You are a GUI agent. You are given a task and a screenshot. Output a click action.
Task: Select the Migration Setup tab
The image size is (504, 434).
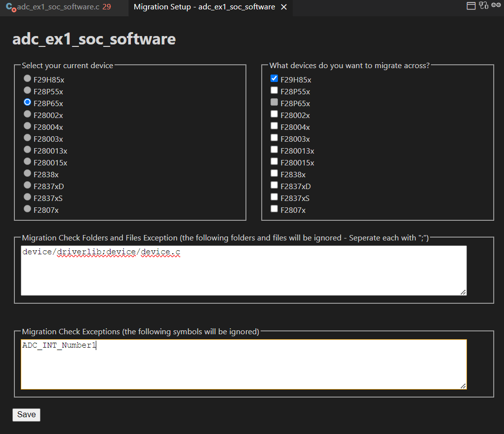204,7
